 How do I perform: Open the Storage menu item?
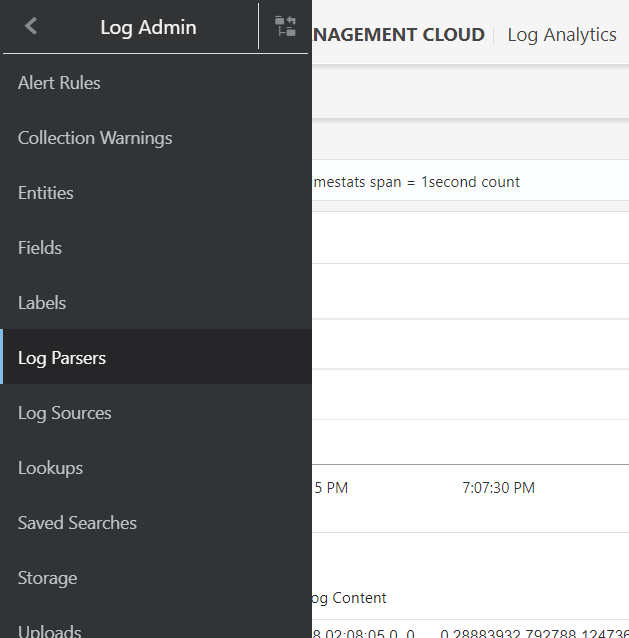(x=47, y=578)
